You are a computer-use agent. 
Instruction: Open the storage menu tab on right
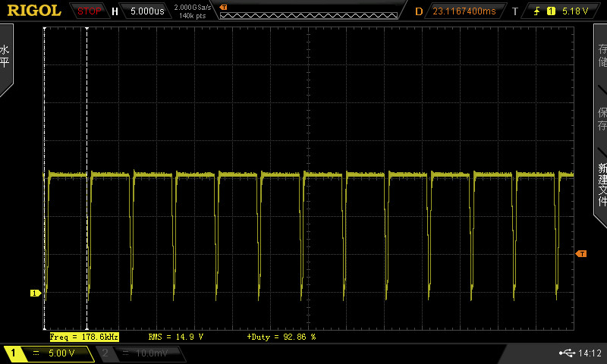pyautogui.click(x=602, y=55)
